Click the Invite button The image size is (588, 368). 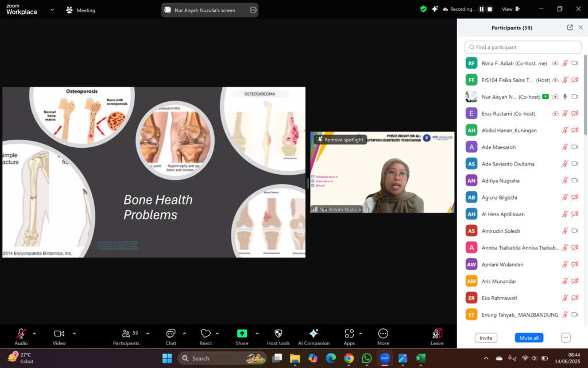click(x=486, y=338)
